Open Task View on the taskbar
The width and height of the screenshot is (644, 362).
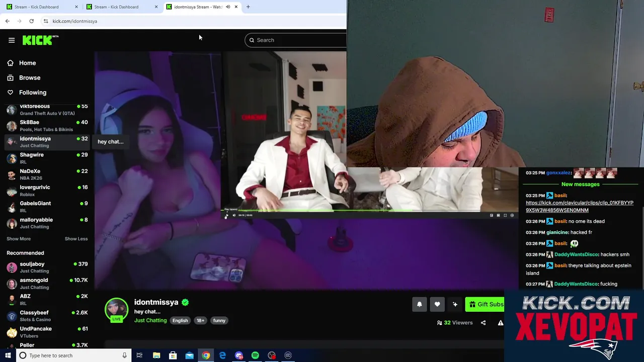point(139,355)
